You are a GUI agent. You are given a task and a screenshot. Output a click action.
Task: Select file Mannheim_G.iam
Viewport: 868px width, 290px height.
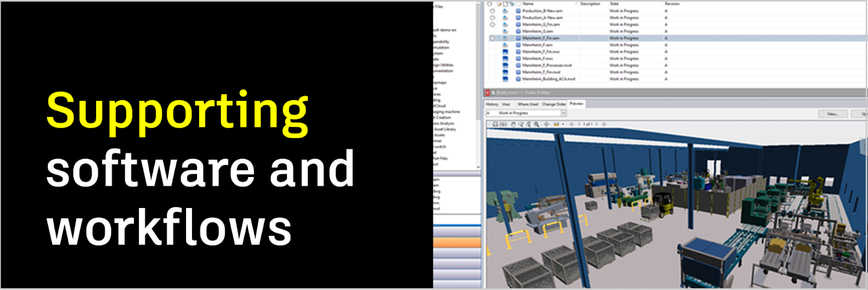[x=538, y=31]
